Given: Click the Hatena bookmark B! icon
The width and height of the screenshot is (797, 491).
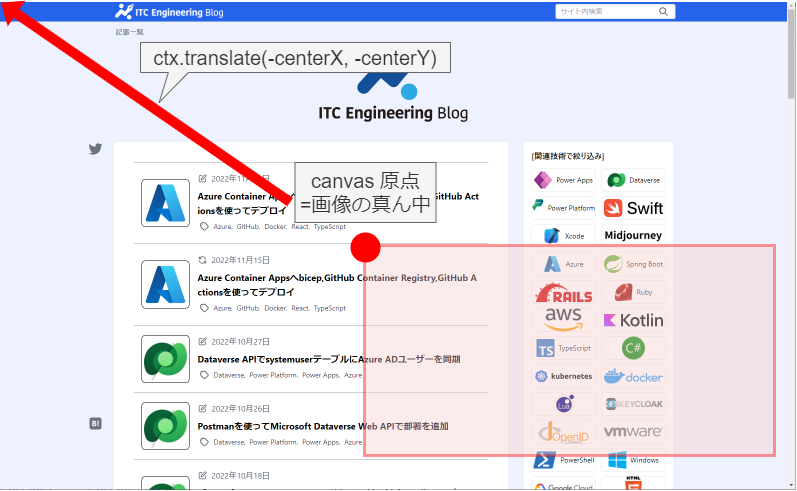Looking at the screenshot, I should coord(95,423).
